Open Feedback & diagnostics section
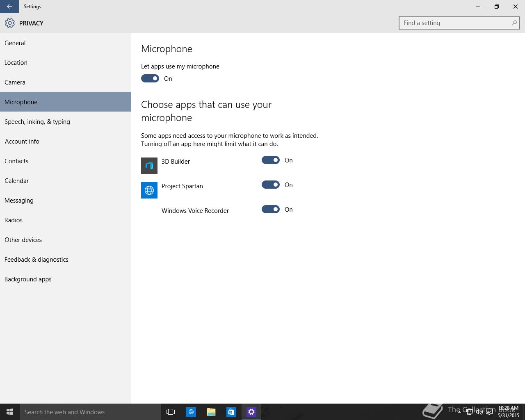This screenshot has height=420, width=525. pyautogui.click(x=66, y=259)
